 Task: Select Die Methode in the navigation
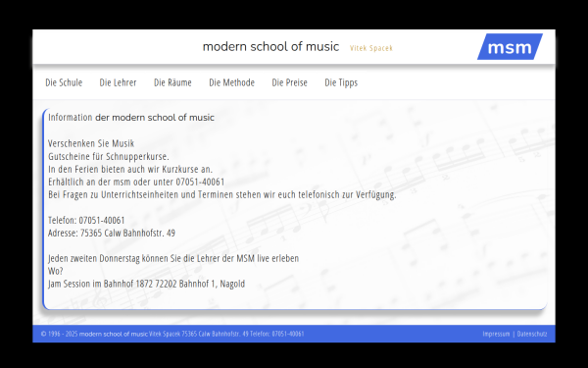click(x=231, y=82)
